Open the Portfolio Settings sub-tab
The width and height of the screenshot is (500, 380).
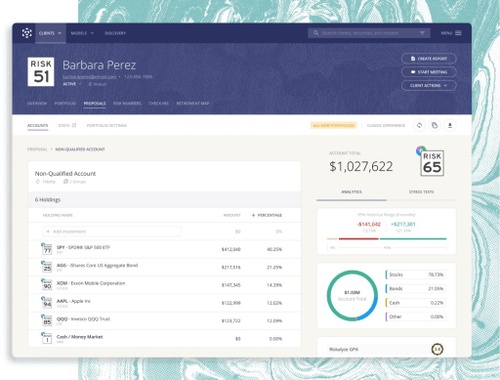pos(107,125)
